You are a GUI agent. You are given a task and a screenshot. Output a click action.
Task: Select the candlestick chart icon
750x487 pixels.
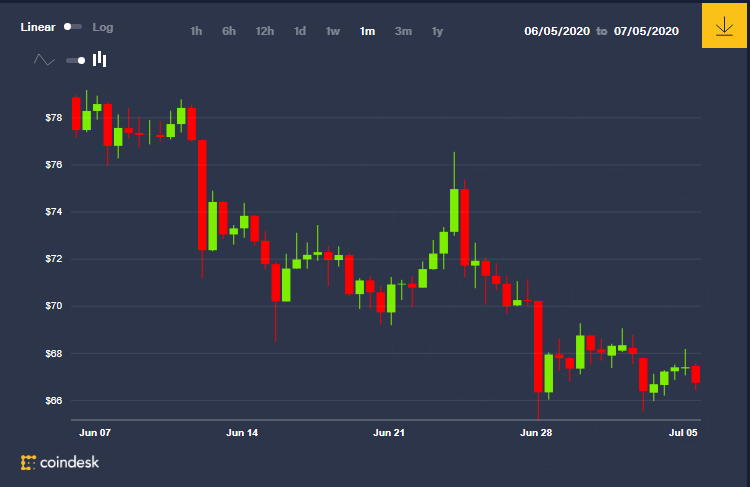(x=99, y=59)
